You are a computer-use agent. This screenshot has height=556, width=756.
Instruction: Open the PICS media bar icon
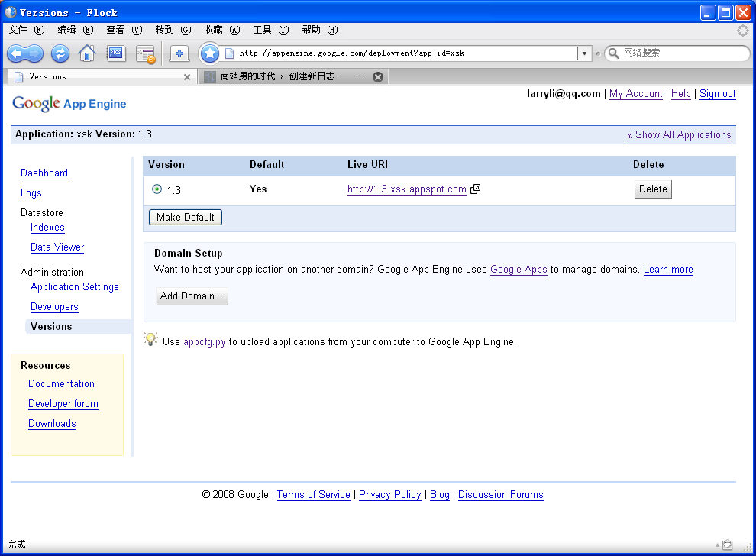116,53
